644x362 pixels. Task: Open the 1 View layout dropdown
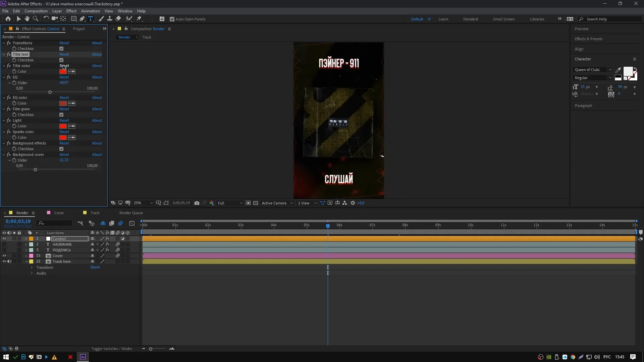(307, 203)
